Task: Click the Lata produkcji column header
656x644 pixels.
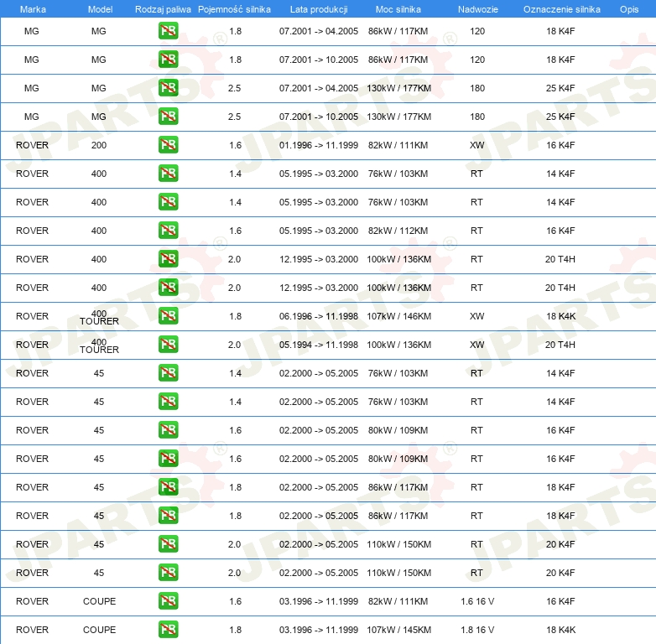Action: [x=319, y=9]
